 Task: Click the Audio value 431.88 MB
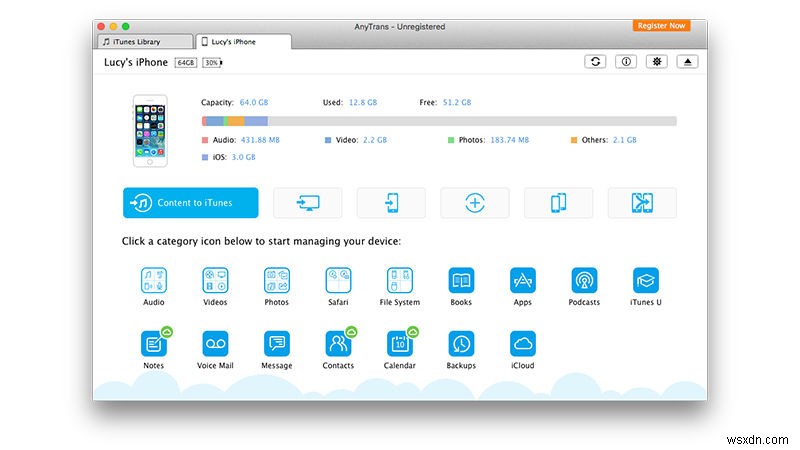(x=260, y=140)
